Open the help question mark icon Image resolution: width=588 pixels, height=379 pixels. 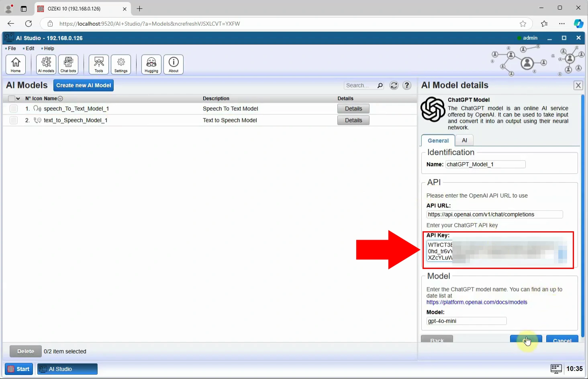[x=407, y=86]
